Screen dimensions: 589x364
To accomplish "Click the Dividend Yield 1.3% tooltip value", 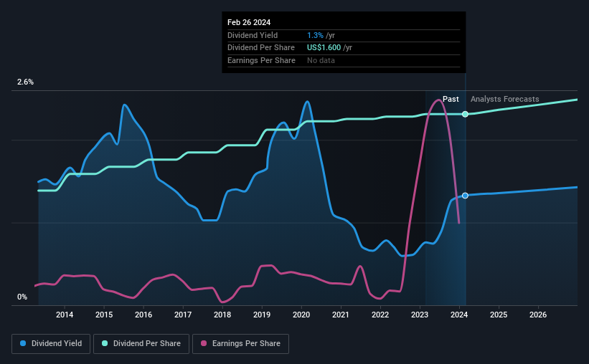I will pos(315,35).
